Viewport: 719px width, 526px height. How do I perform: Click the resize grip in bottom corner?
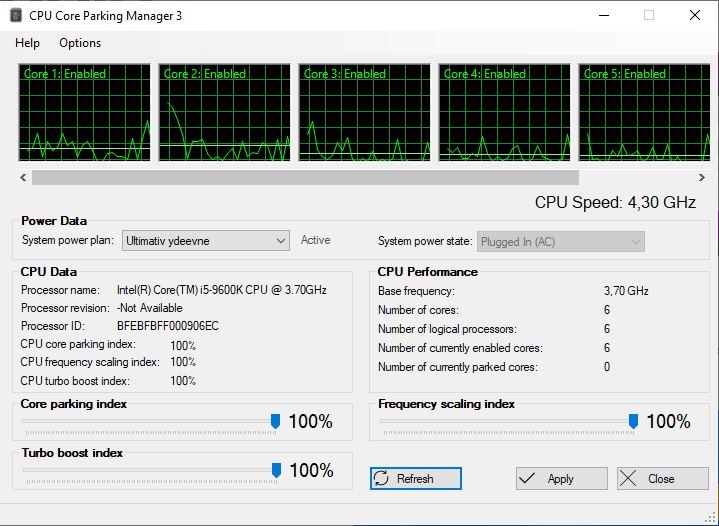pos(712,519)
